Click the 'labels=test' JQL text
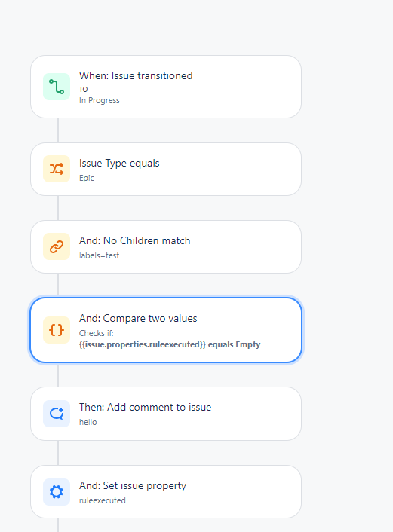This screenshot has height=532, width=393. click(x=99, y=255)
